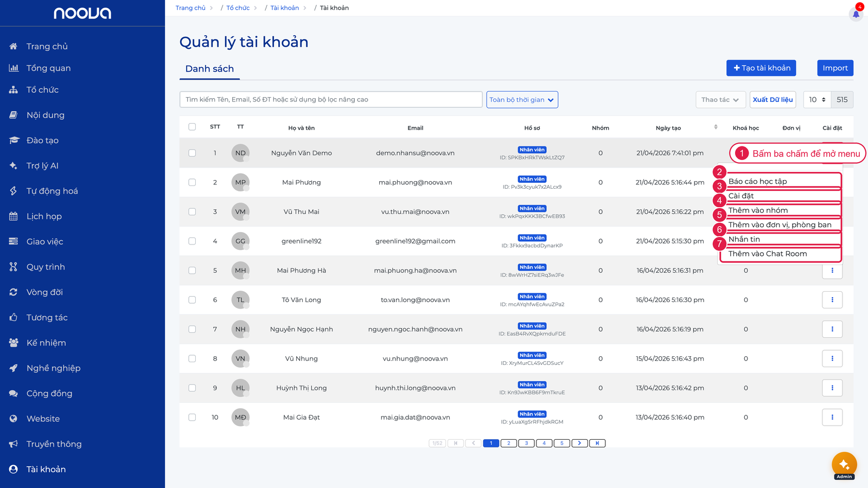The image size is (868, 488).
Task: Open the AI assistant star button
Action: (844, 464)
